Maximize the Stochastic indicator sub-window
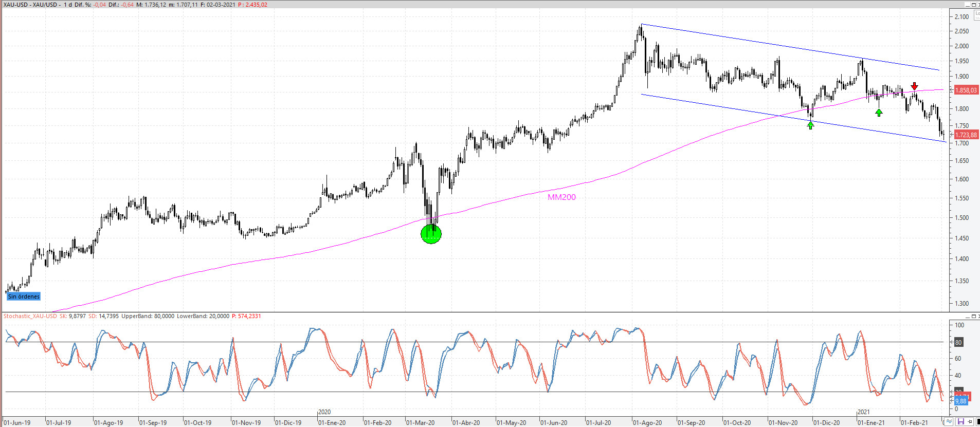 pyautogui.click(x=973, y=316)
